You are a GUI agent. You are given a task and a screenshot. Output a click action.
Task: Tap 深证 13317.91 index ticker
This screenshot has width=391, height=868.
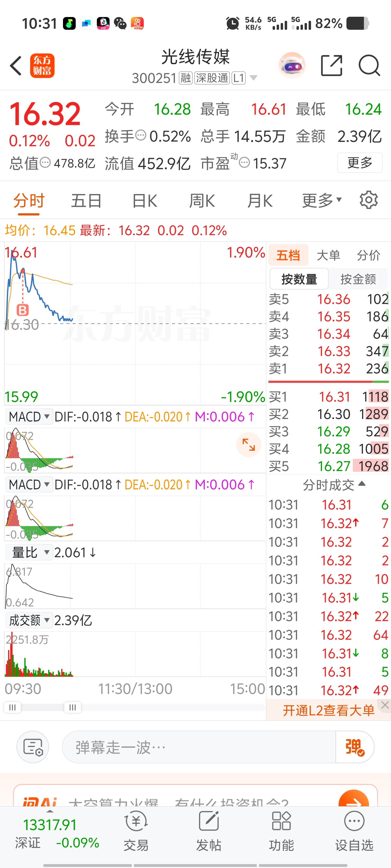pos(57,833)
